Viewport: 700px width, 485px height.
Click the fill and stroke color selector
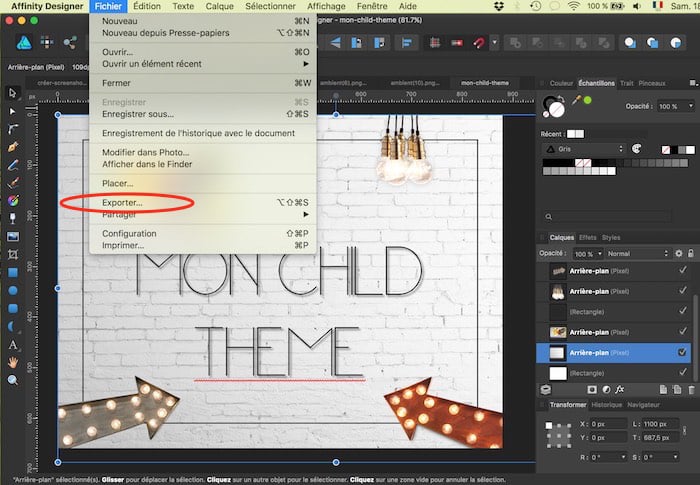[554, 106]
